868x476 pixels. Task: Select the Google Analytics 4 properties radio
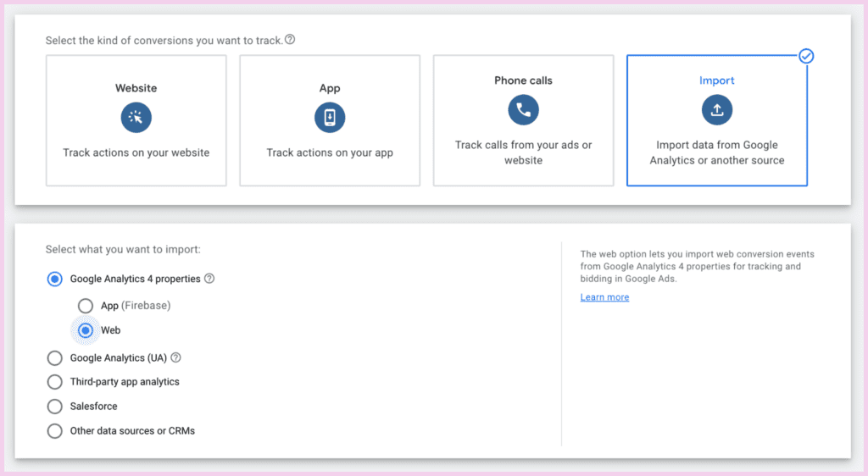[55, 280]
